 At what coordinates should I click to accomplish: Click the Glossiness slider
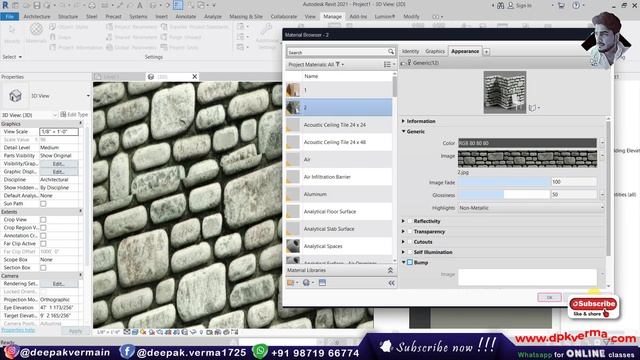coord(504,195)
